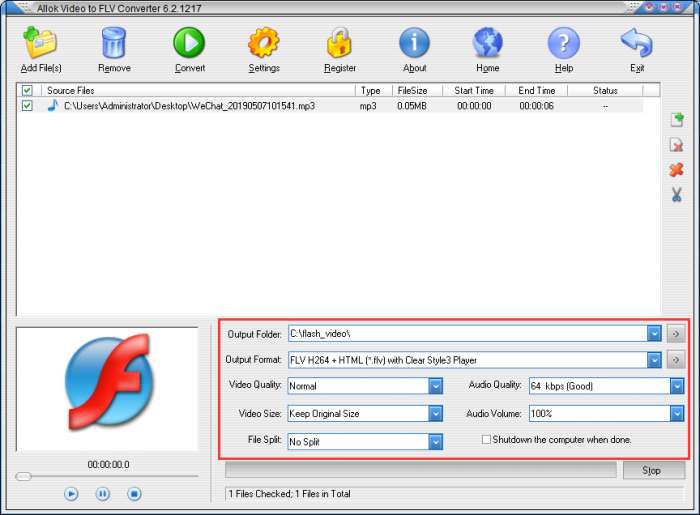This screenshot has width=700, height=515.
Task: Enable Shutdown the computer when done
Action: pyautogui.click(x=486, y=440)
